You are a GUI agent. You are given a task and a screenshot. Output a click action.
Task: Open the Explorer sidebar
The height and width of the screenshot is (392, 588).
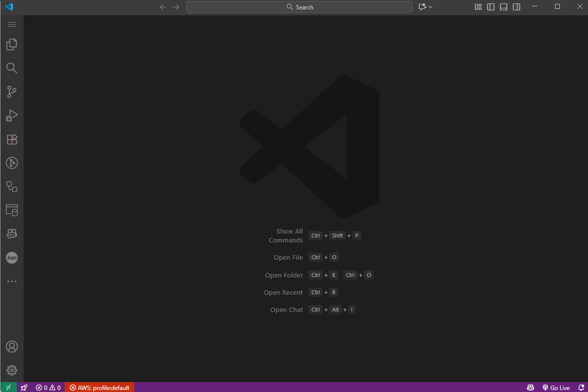[12, 44]
